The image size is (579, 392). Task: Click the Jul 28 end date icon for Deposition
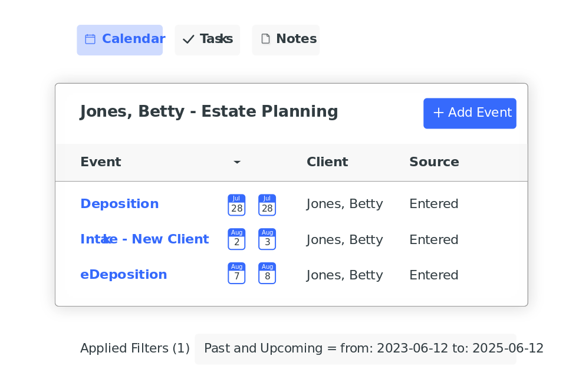coord(267,205)
